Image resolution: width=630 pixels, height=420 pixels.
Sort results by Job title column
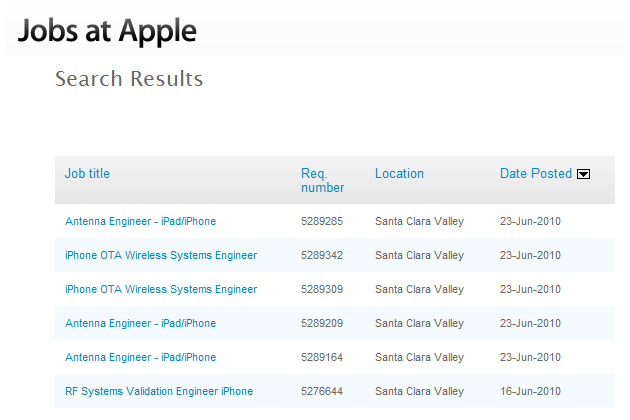(x=87, y=173)
